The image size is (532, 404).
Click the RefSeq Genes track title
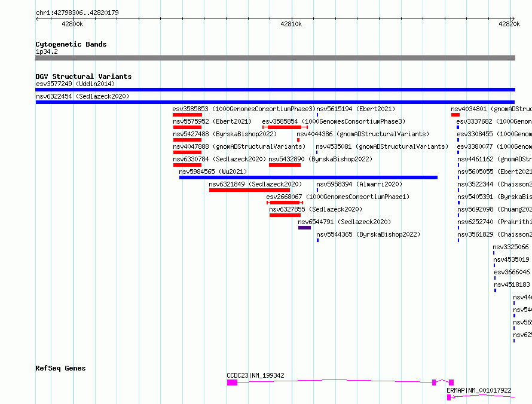click(x=60, y=368)
